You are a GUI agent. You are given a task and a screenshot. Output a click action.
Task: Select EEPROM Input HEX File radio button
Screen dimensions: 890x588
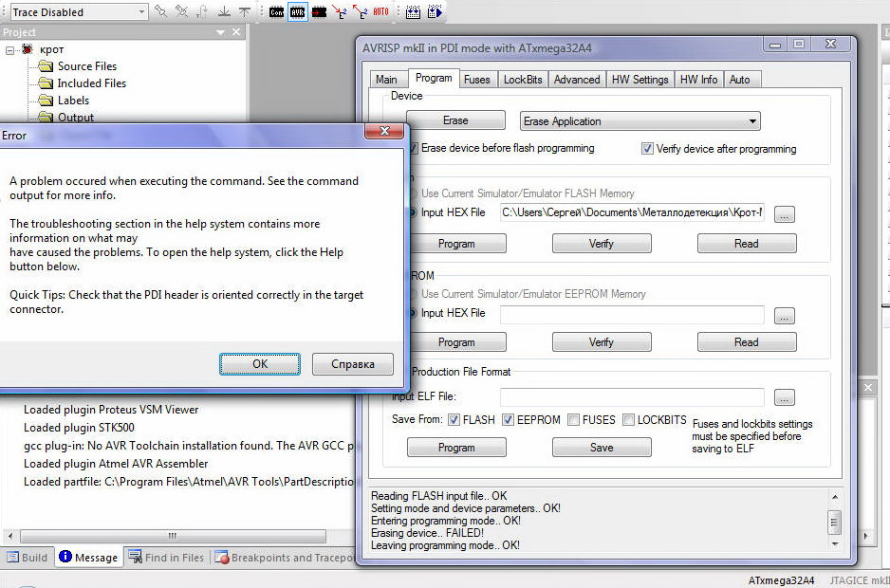[412, 313]
